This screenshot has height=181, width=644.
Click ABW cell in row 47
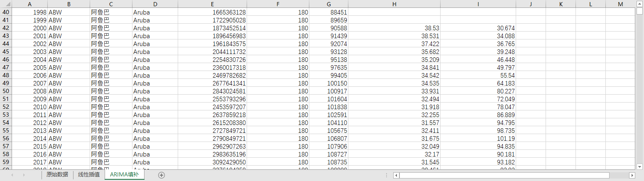(x=69, y=67)
